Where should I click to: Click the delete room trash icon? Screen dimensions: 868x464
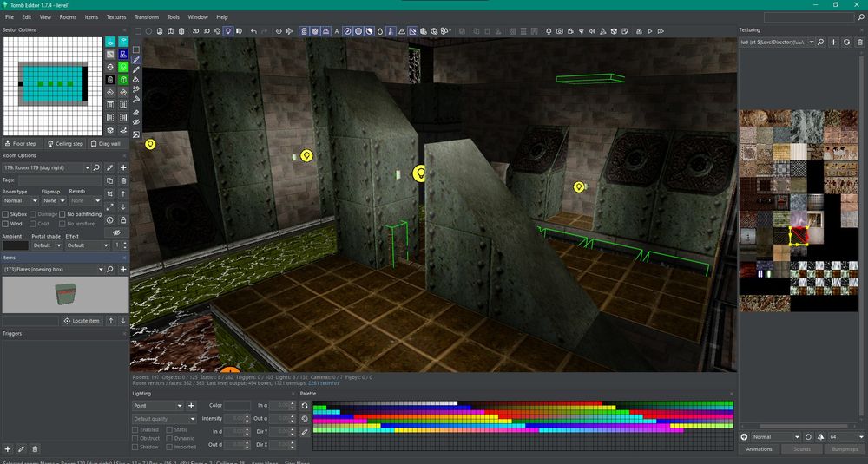pos(123,180)
